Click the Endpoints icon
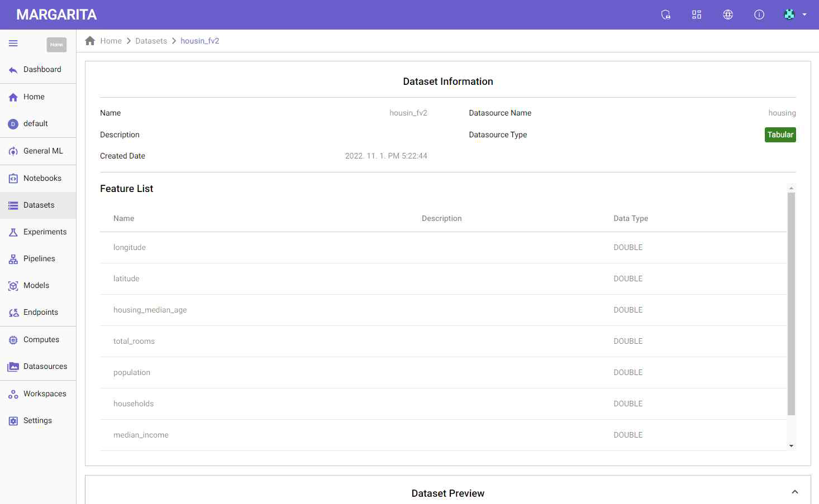The width and height of the screenshot is (819, 504). pos(13,313)
